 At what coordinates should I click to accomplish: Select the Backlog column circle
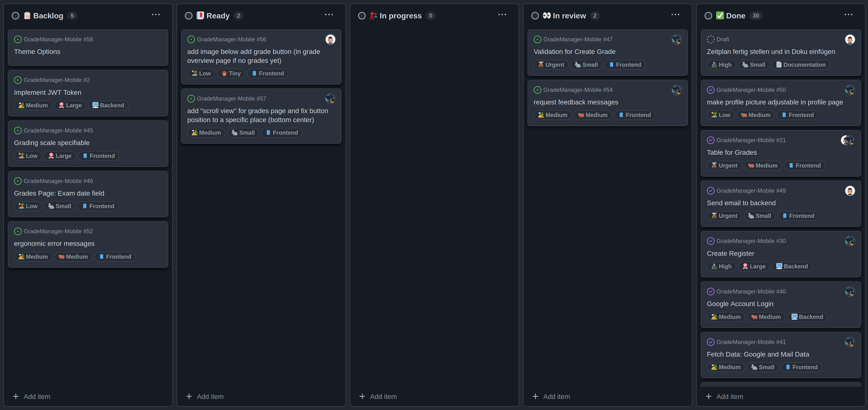point(15,16)
